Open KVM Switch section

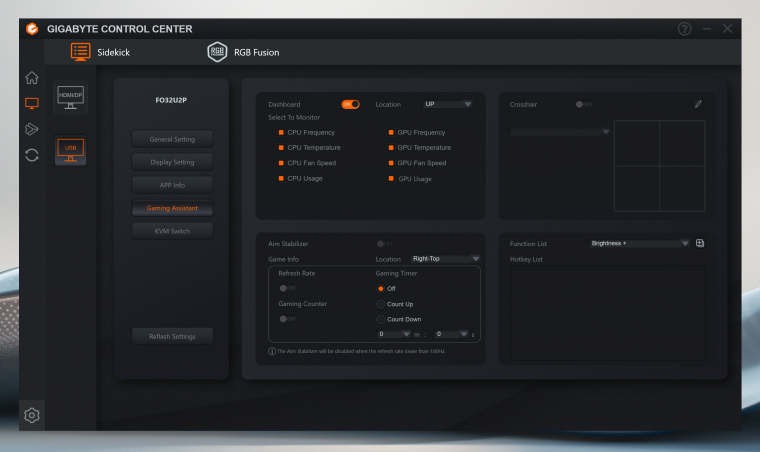click(172, 231)
